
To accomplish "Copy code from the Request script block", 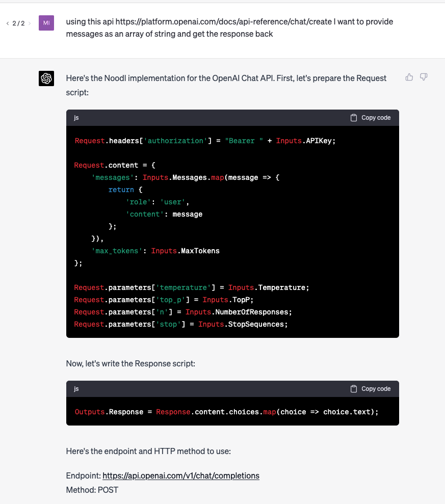I will pos(371,118).
